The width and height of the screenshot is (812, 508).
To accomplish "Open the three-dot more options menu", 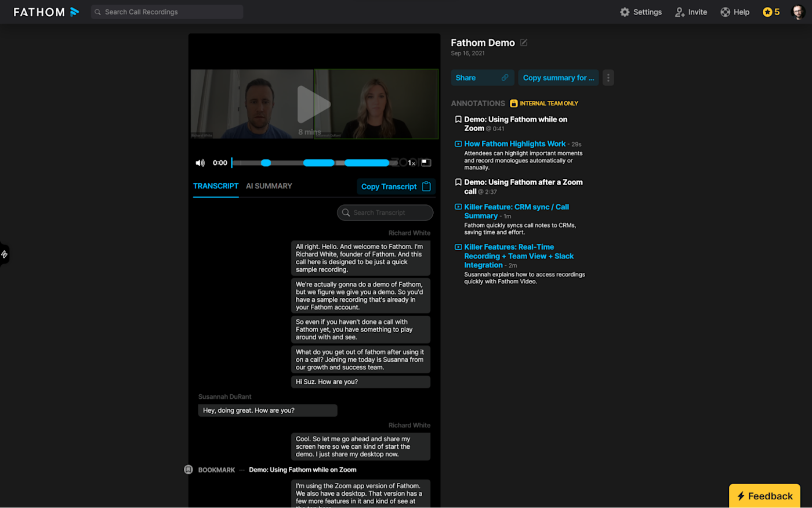I will (608, 78).
